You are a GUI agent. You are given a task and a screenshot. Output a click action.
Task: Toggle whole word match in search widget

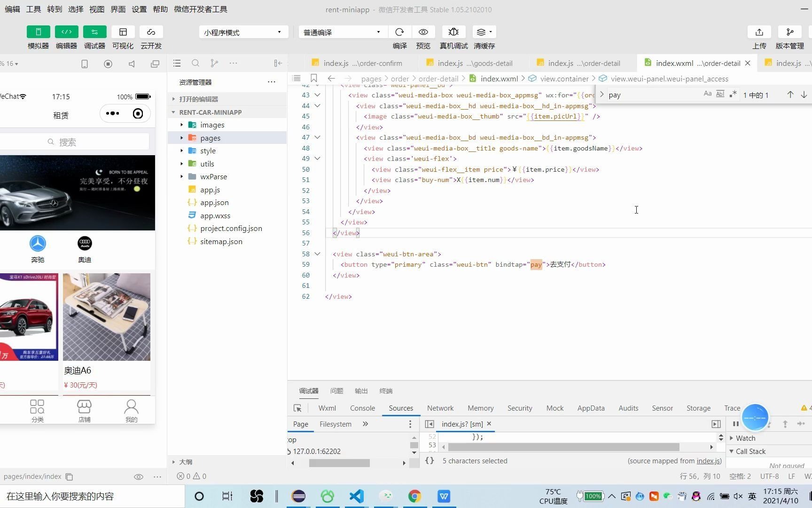coord(719,94)
